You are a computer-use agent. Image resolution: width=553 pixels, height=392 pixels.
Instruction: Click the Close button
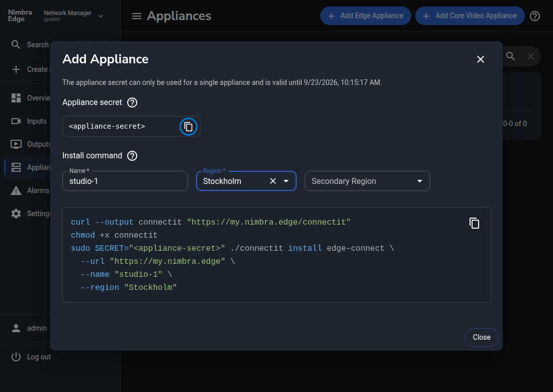click(x=482, y=337)
